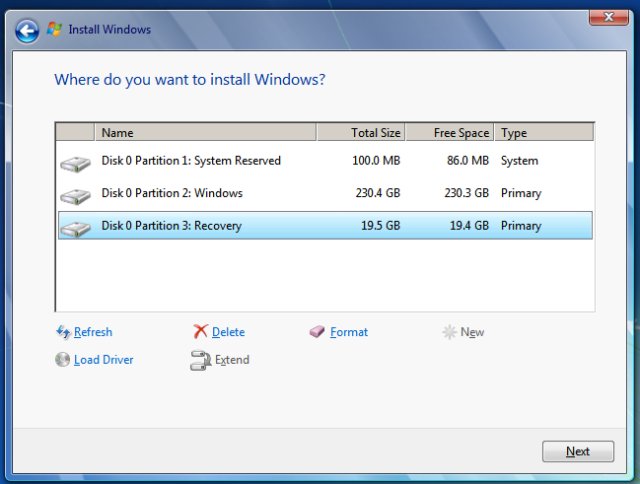Click the drive icon for Windows partition

75,196
